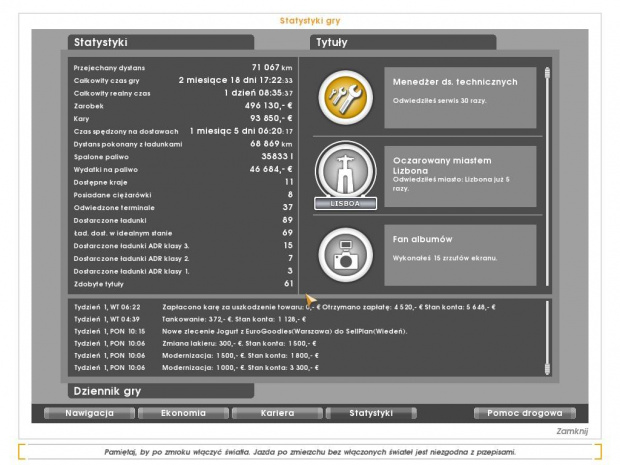
Task: Select the Statystyki tab in bottom bar
Action: (372, 413)
